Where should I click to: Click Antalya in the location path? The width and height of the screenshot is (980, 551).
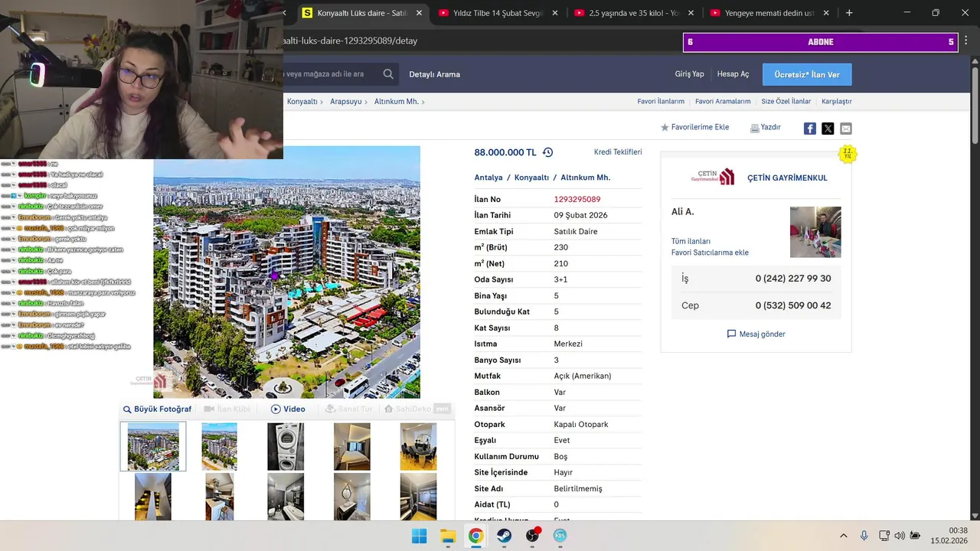click(488, 178)
